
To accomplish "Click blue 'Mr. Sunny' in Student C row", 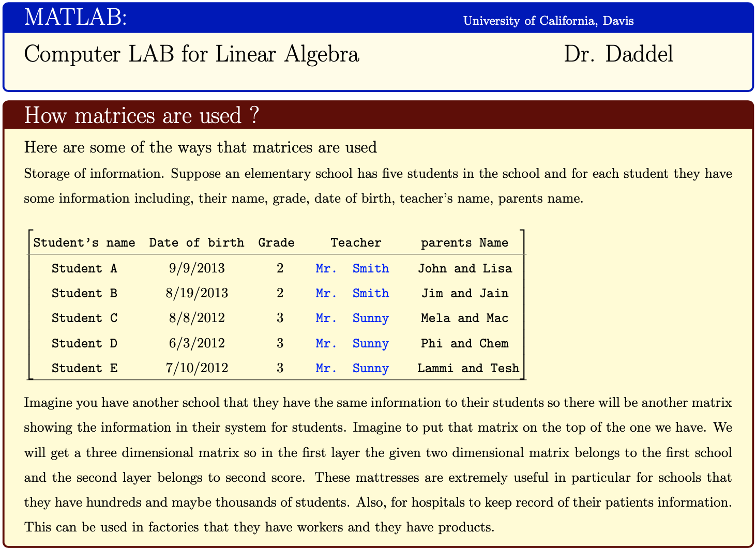I will coord(352,318).
